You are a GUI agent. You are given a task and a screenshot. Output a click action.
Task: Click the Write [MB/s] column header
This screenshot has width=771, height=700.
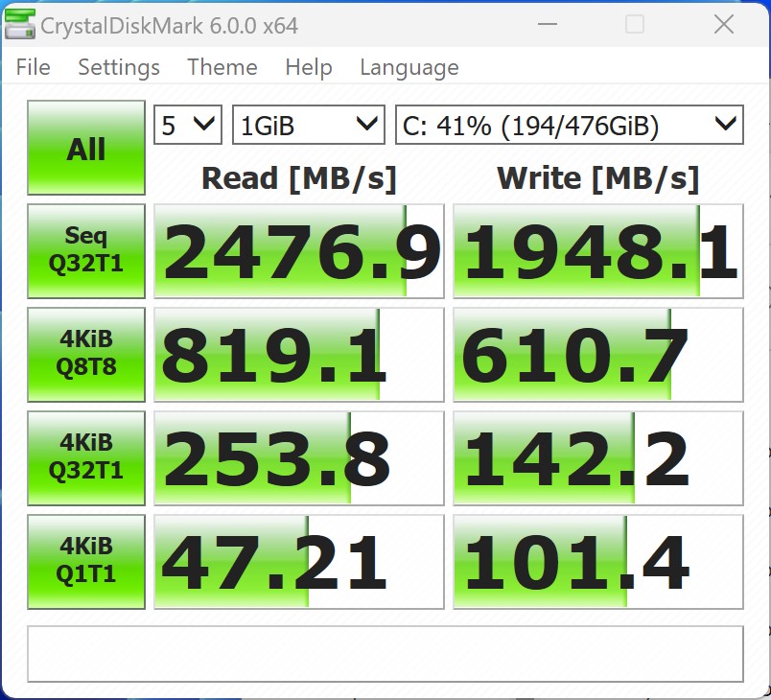tap(598, 178)
